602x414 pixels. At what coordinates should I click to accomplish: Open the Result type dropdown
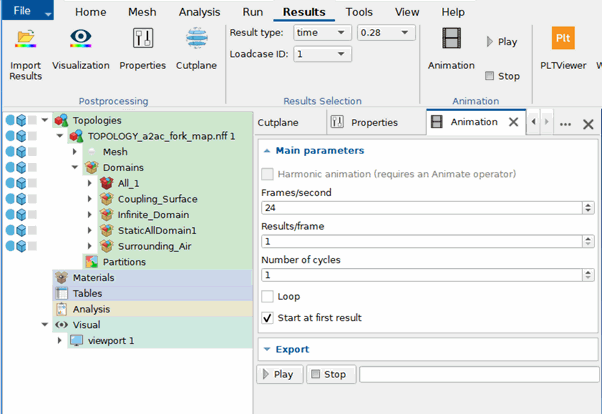point(322,33)
